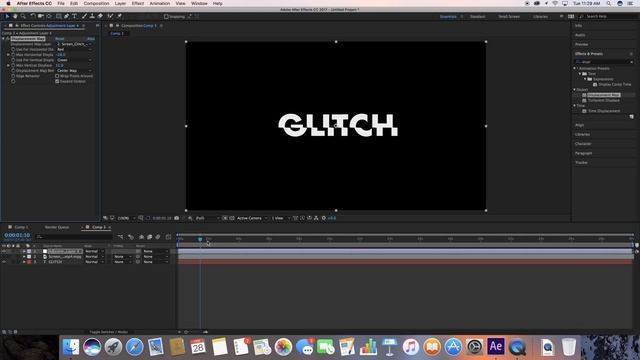Viewport: 640px width, 360px height.
Task: Open the Paragraph panel
Action: (x=583, y=153)
